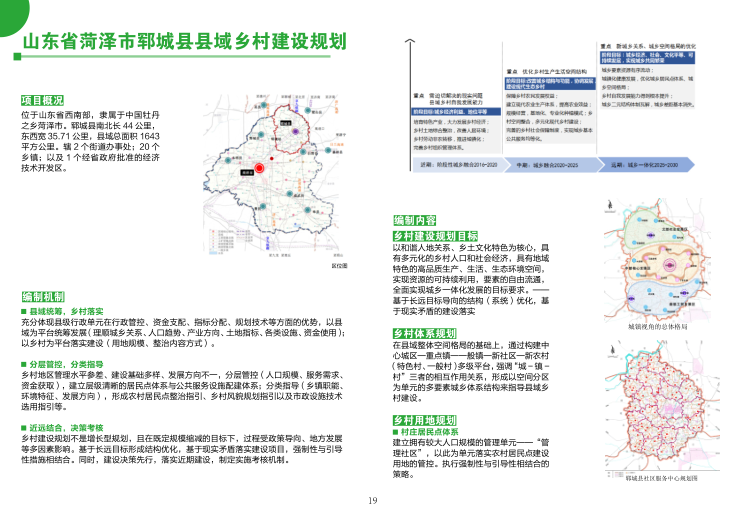Click the paragraph starting 以和谐人地关系
This screenshot has width=741, height=521.
click(x=471, y=279)
